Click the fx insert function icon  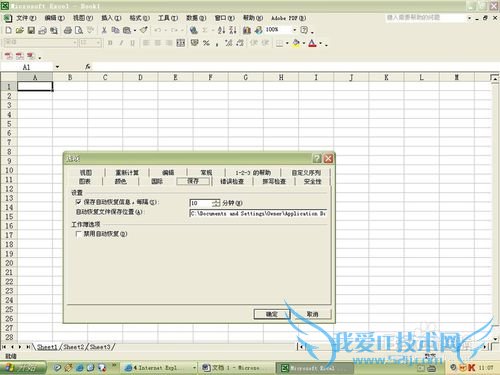pyautogui.click(x=88, y=67)
